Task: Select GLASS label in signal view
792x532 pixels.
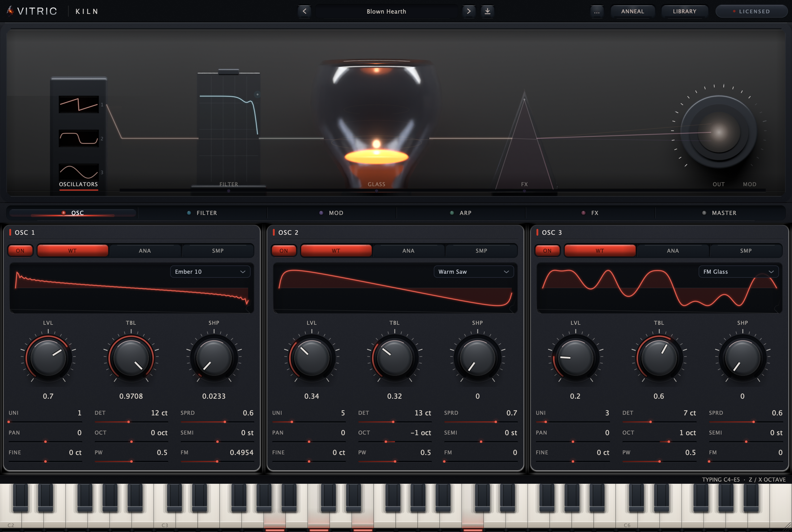Action: (376, 184)
